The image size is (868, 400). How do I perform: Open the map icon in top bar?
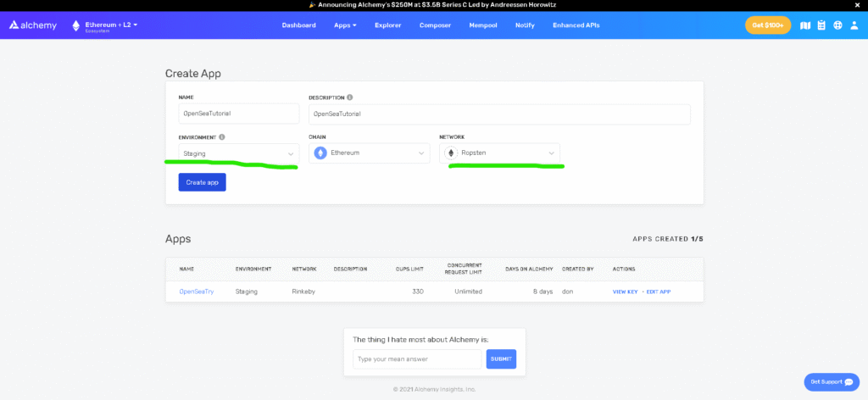tap(805, 25)
